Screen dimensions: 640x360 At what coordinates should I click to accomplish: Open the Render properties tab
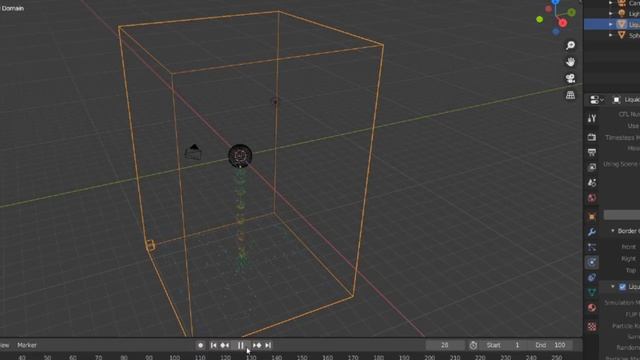[592, 137]
